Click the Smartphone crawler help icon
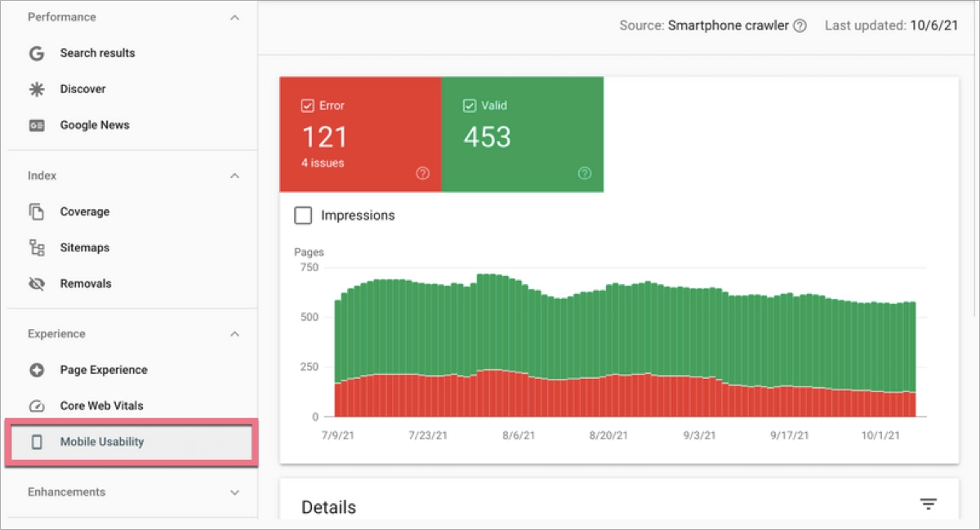This screenshot has width=980, height=530. point(802,25)
